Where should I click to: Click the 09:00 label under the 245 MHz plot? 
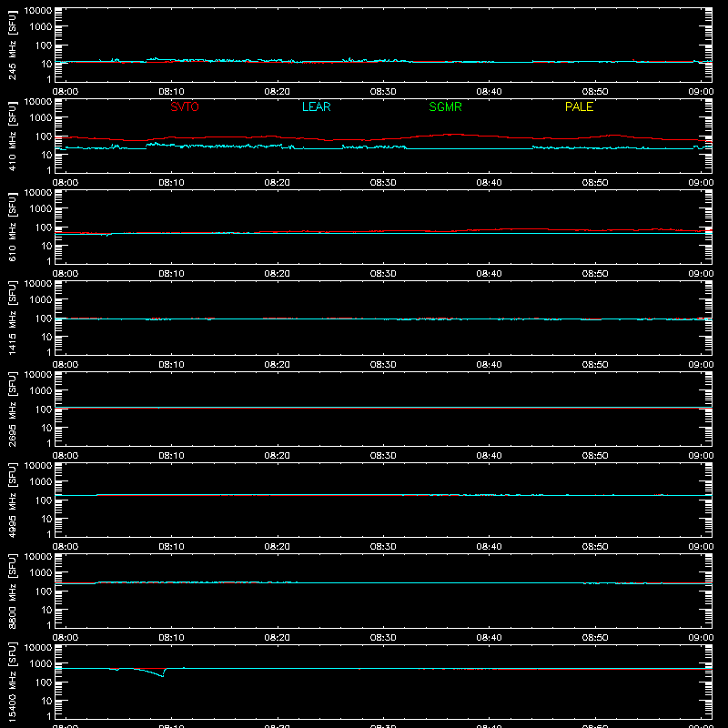[701, 92]
